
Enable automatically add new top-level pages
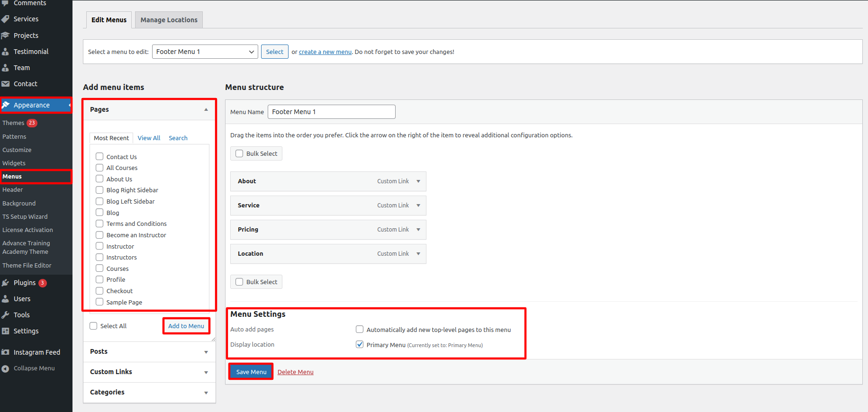(x=360, y=330)
